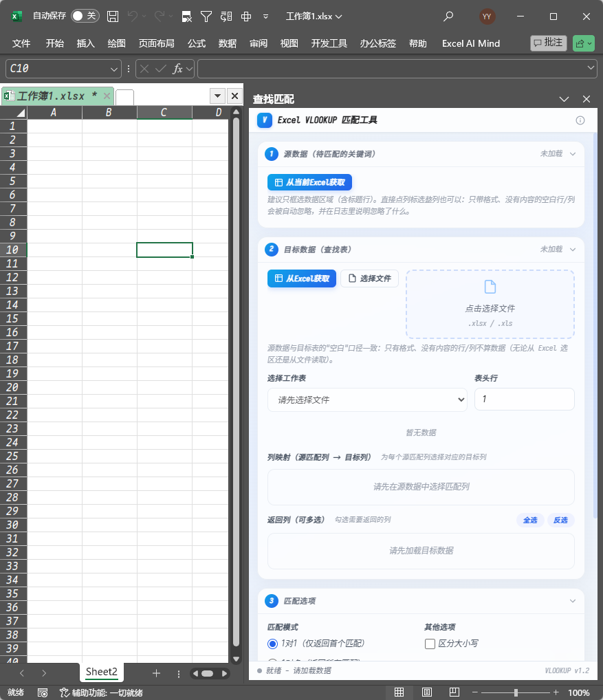Click the 选择文件 button
This screenshot has height=700, width=603.
pyautogui.click(x=369, y=278)
